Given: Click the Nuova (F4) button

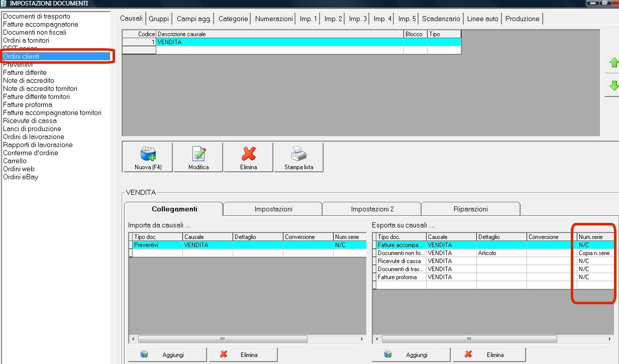Looking at the screenshot, I should 147,157.
